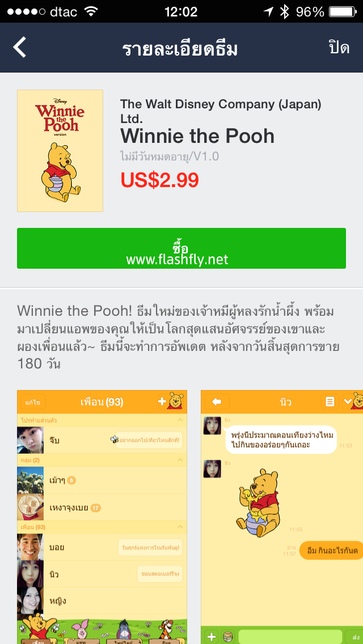Buy the theme with the green ซื้อ button
Screen dimensions: 363x644
point(181,248)
